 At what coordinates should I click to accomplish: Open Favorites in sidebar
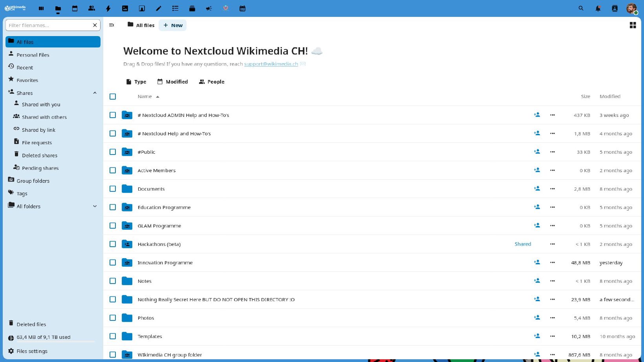point(53,80)
